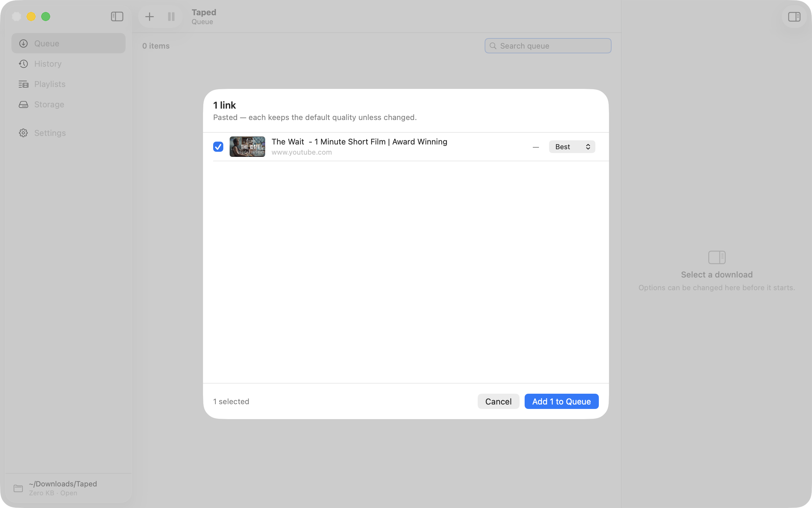The image size is (812, 508).
Task: Click the yellow minimize window button
Action: pos(31,17)
